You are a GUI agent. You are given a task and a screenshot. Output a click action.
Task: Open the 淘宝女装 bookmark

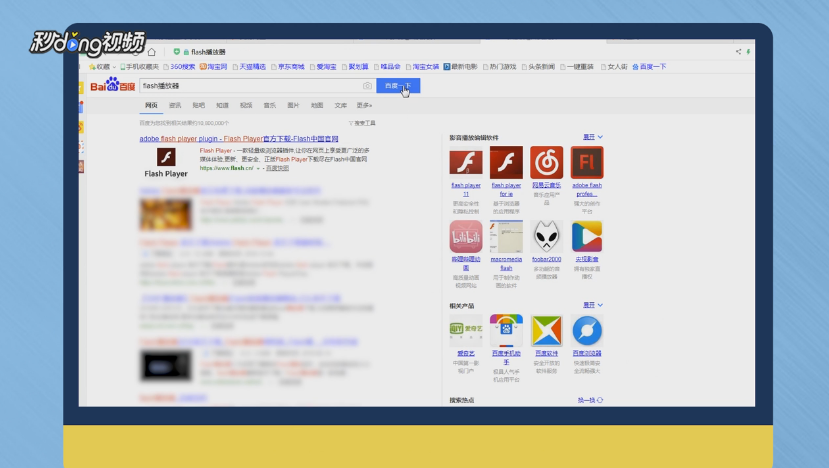[422, 67]
